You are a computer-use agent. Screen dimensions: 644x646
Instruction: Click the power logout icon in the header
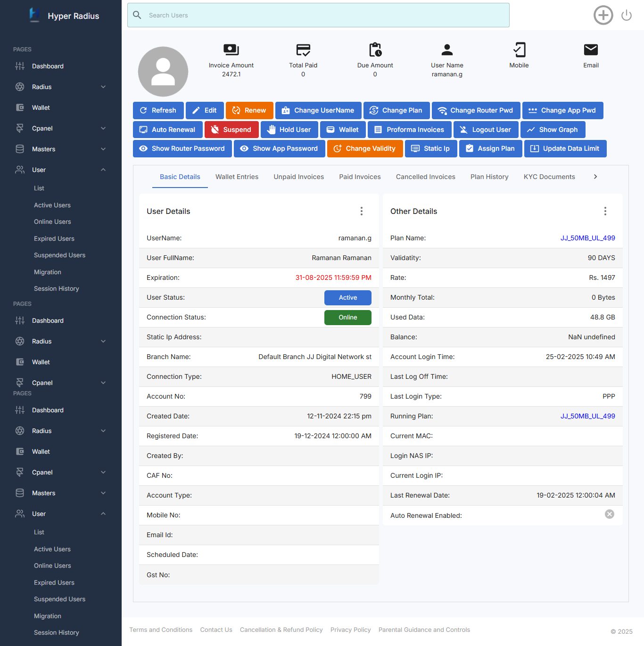[x=626, y=16]
